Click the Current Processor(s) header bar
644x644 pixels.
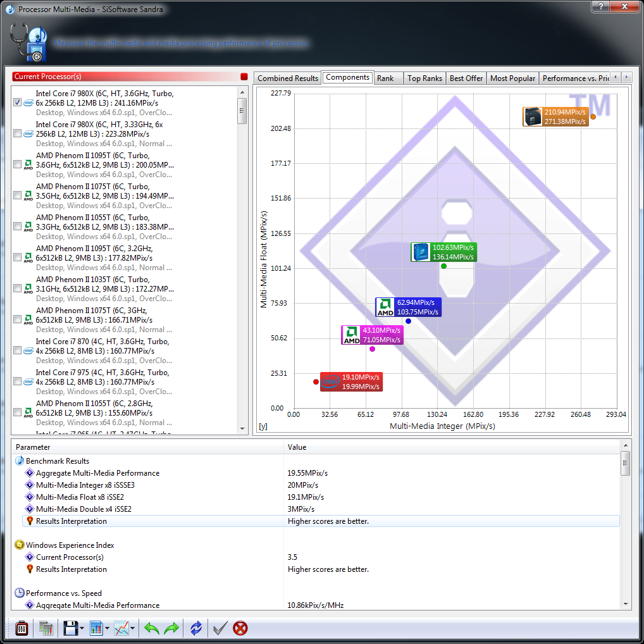(x=130, y=77)
